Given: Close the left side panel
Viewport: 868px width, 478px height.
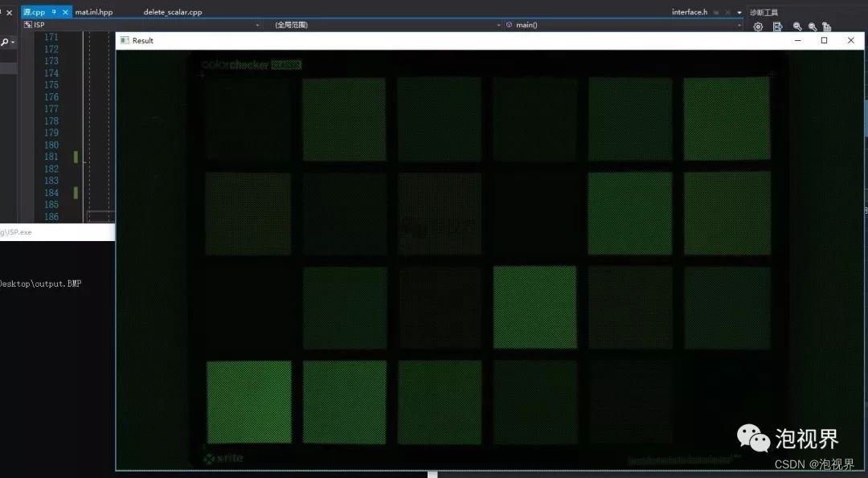Looking at the screenshot, I should (10, 12).
